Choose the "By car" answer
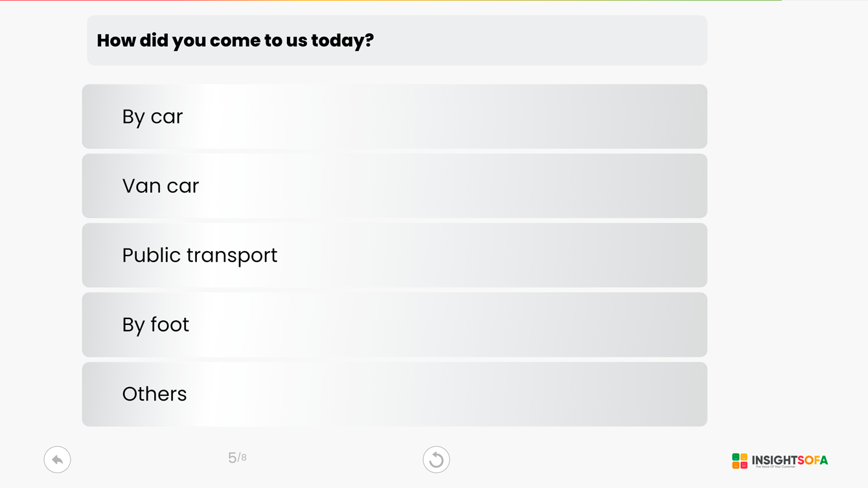 tap(394, 116)
